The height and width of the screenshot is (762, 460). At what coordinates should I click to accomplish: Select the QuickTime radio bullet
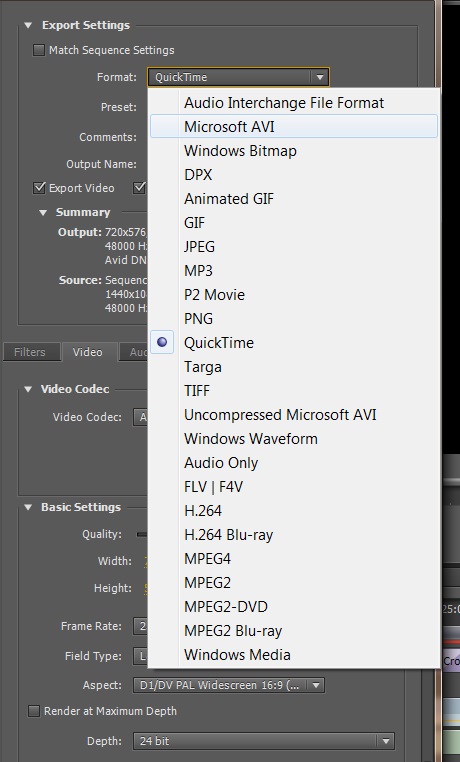[x=162, y=343]
